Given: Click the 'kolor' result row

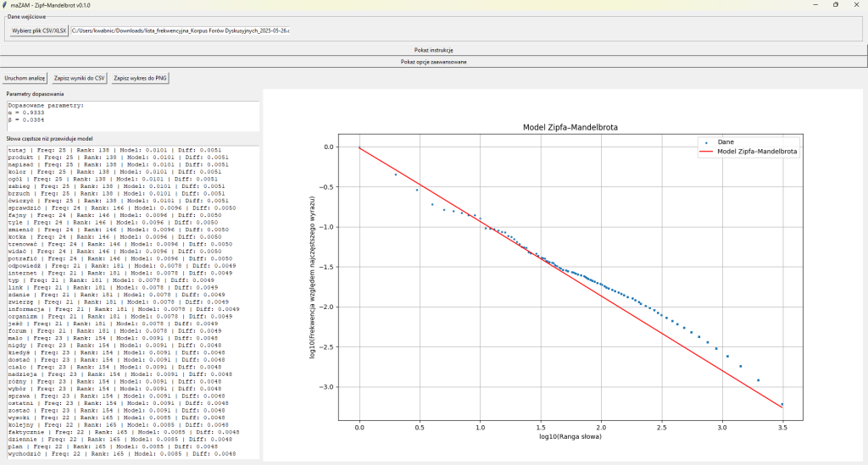Looking at the screenshot, I should [114, 171].
